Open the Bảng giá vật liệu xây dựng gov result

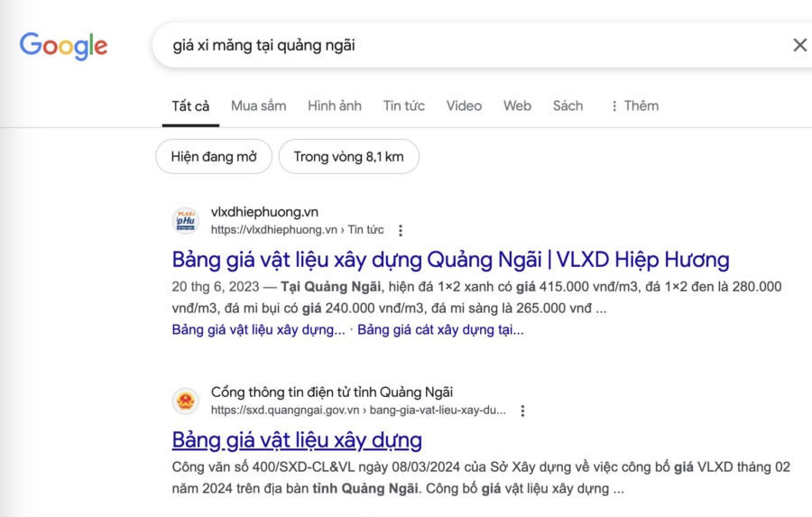(297, 439)
